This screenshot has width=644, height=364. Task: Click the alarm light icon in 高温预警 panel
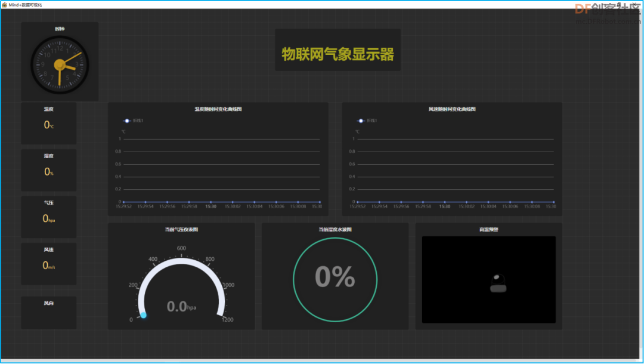click(x=498, y=283)
